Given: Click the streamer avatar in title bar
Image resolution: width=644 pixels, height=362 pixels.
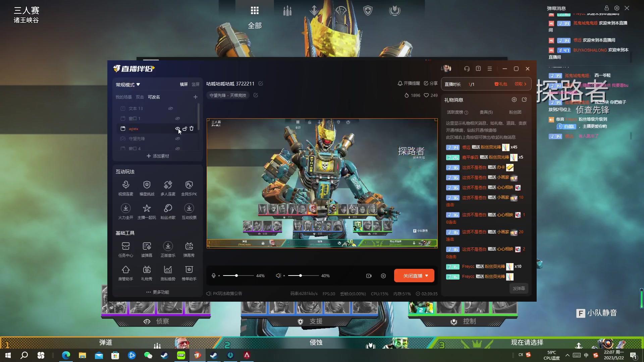Looking at the screenshot, I should pyautogui.click(x=446, y=69).
